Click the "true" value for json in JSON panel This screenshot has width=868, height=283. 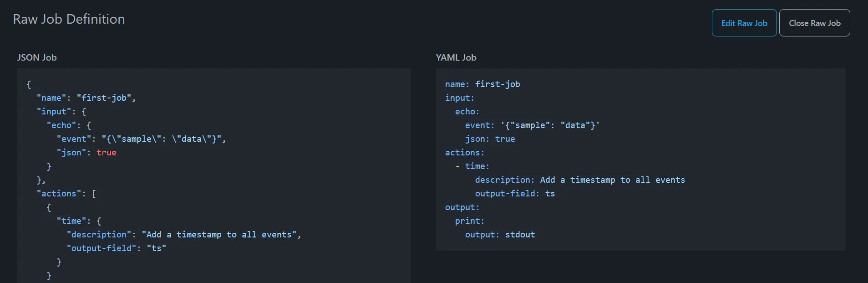pyautogui.click(x=106, y=152)
